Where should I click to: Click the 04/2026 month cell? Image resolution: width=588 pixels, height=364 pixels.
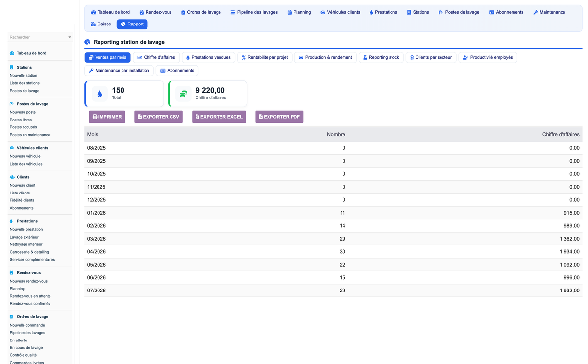(97, 251)
